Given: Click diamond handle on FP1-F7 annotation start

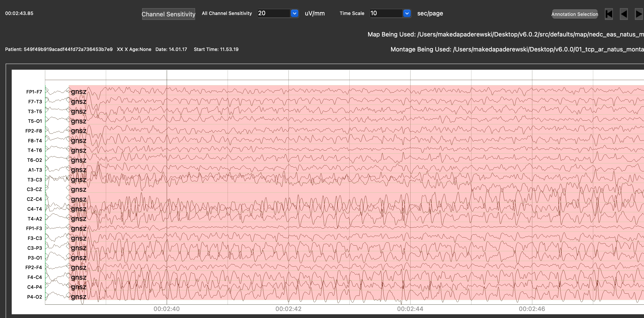Looking at the screenshot, I should coord(69,90).
